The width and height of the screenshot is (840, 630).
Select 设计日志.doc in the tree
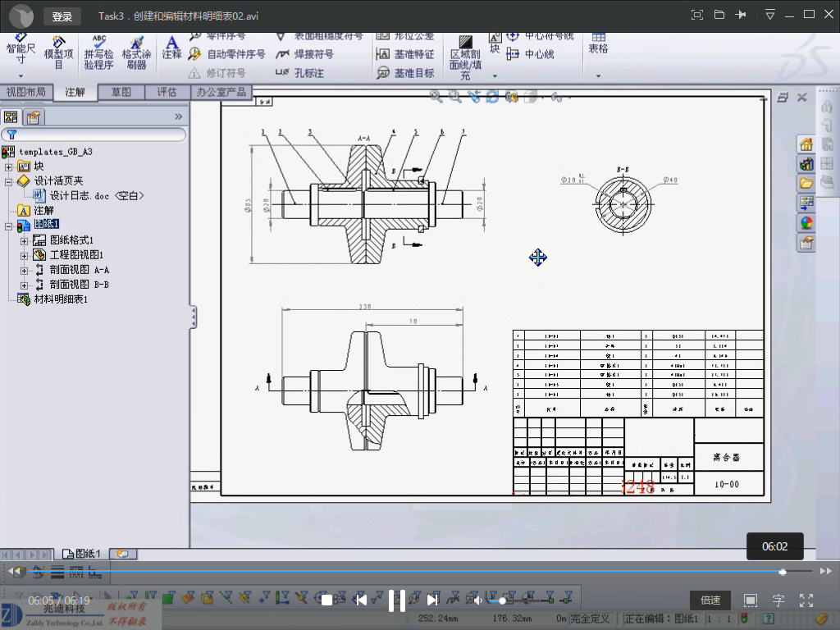click(97, 195)
